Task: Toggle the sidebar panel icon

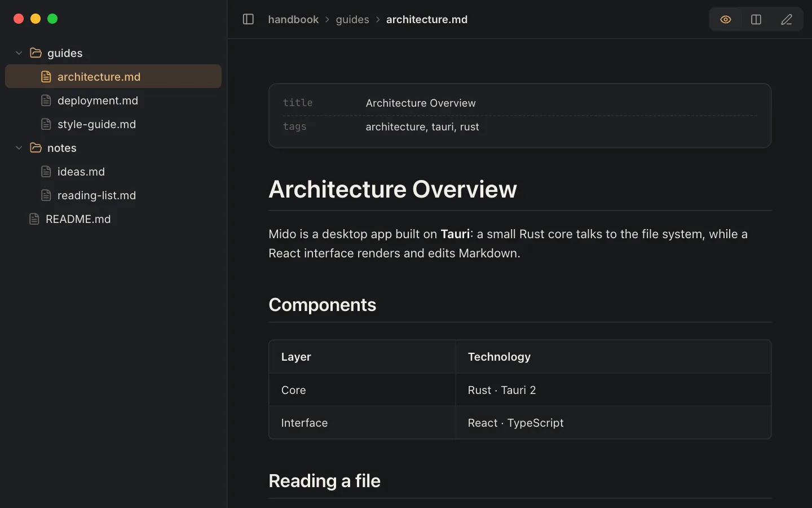Action: coord(248,19)
